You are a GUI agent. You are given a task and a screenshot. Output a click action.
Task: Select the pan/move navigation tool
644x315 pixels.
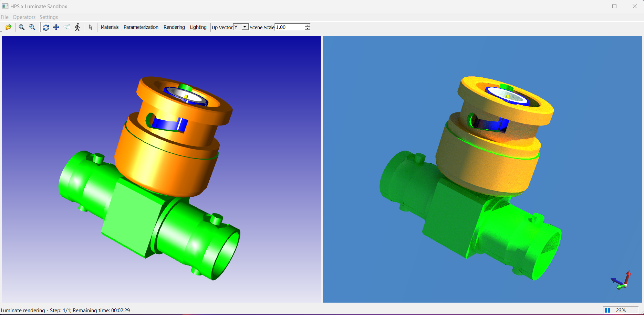click(56, 27)
